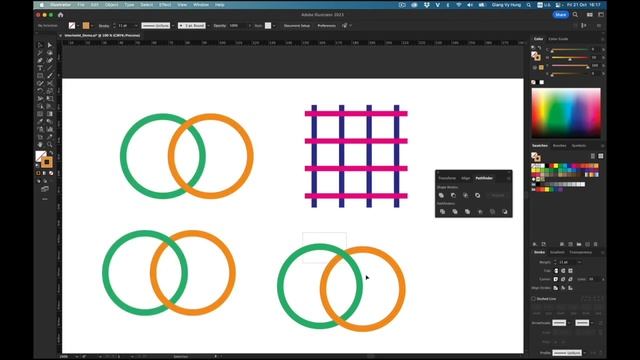Open the Object menu

pyautogui.click(x=111, y=5)
